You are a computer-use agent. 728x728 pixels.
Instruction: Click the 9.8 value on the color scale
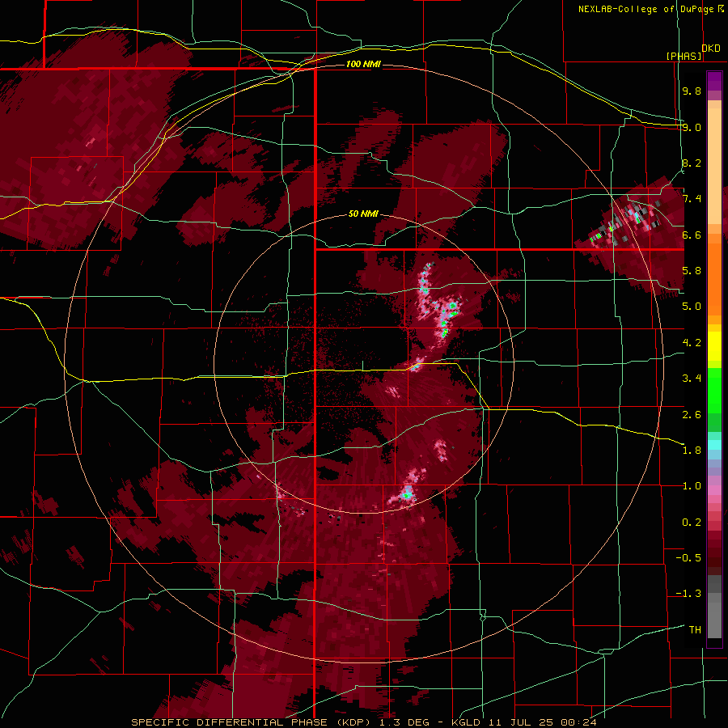click(692, 91)
